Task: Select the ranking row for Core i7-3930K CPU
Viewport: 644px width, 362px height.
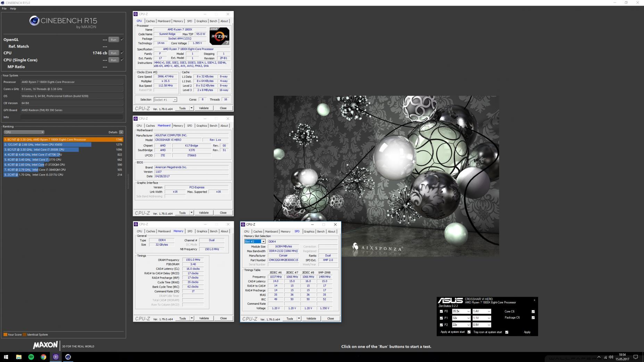Action: pyautogui.click(x=63, y=150)
